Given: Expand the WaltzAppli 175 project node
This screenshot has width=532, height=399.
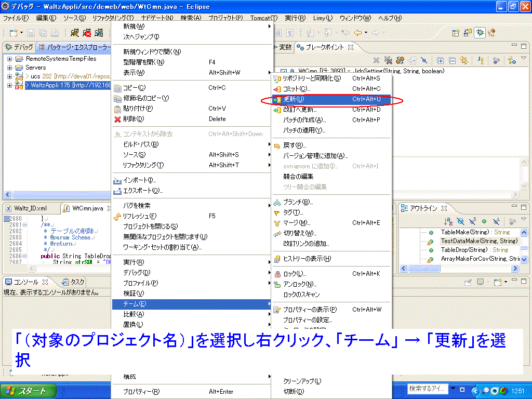Looking at the screenshot, I should tap(10, 85).
